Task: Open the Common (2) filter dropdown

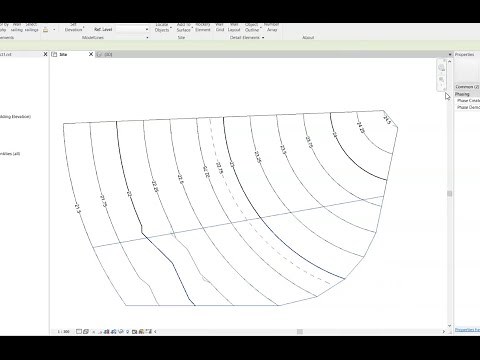Action: (x=467, y=87)
